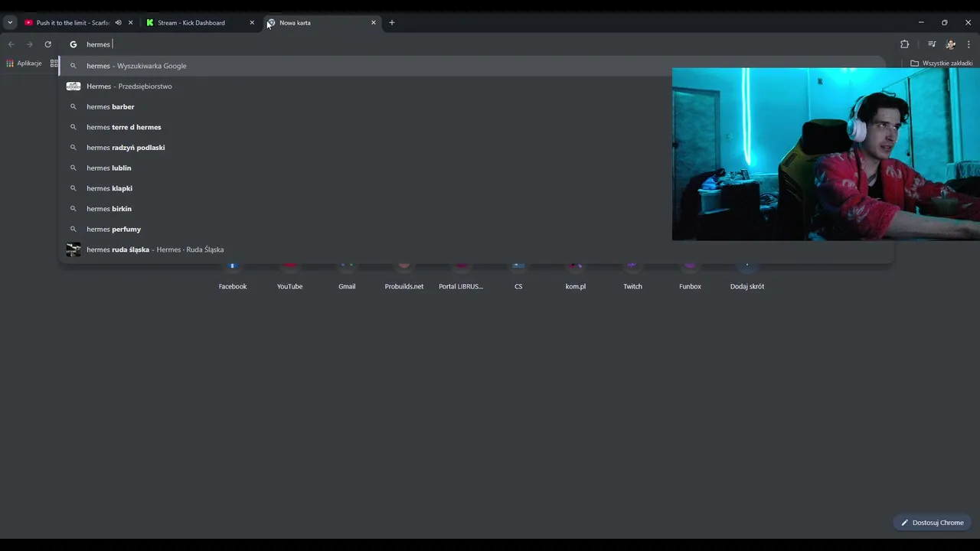The width and height of the screenshot is (980, 551).
Task: Click Dodaj skrót to add shortcut
Action: pos(747,277)
